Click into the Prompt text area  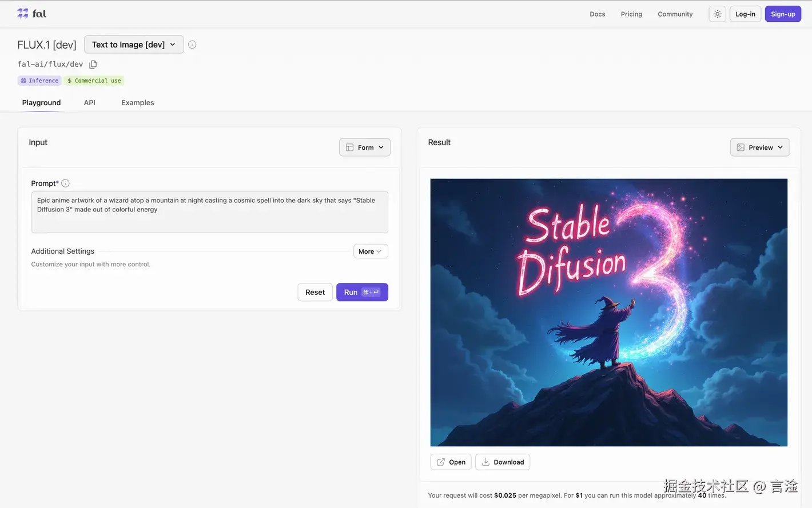coord(209,212)
